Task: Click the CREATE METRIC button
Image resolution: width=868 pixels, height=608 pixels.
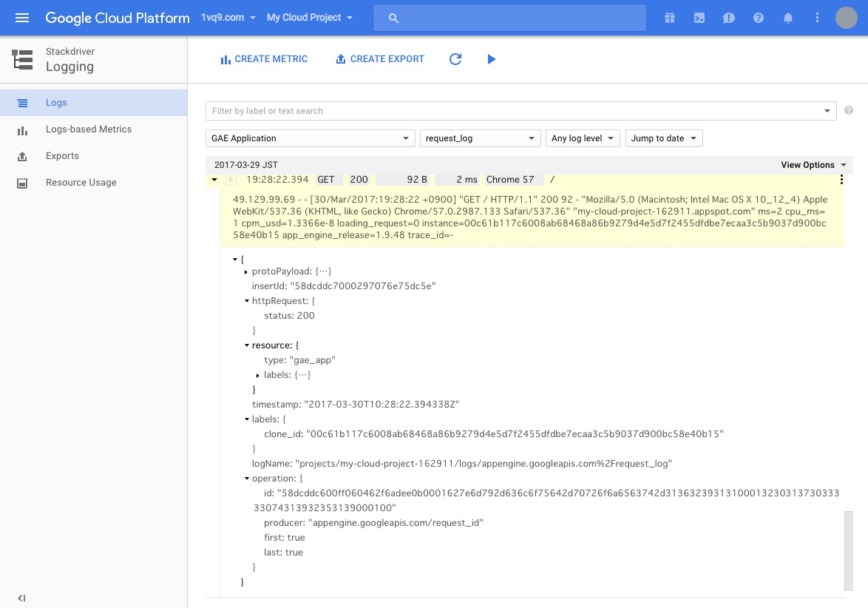Action: (264, 59)
